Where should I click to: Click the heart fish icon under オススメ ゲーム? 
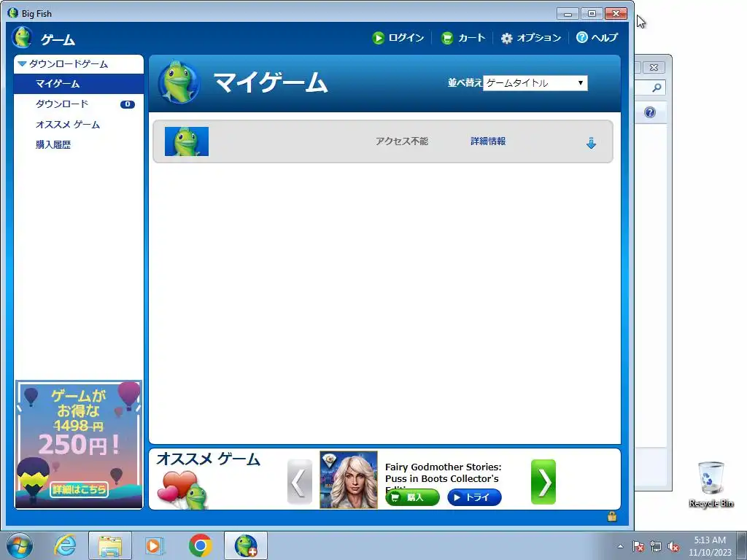coord(183,489)
